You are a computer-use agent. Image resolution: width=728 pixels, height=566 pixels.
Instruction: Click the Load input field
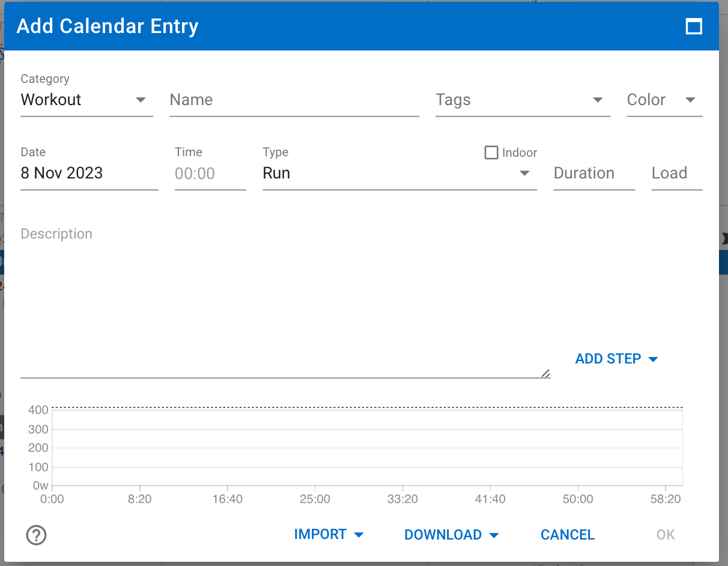677,174
